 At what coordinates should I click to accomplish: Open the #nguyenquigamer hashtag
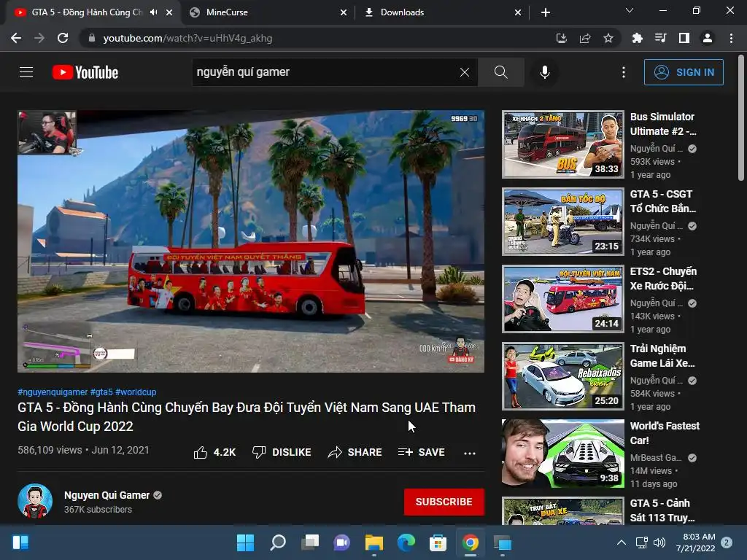click(x=53, y=392)
